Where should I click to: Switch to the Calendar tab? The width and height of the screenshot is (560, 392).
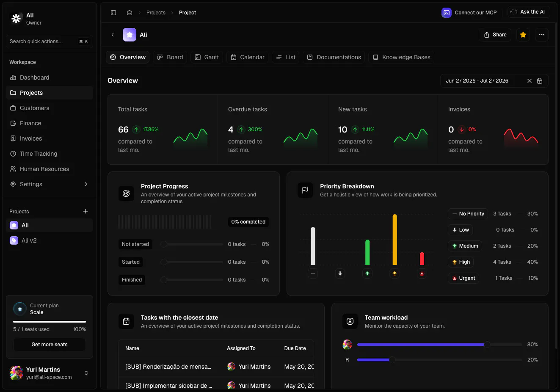click(x=248, y=57)
